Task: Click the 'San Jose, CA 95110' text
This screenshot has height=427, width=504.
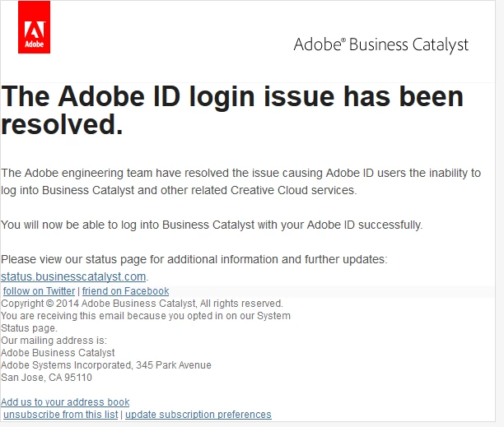Action: click(x=46, y=378)
